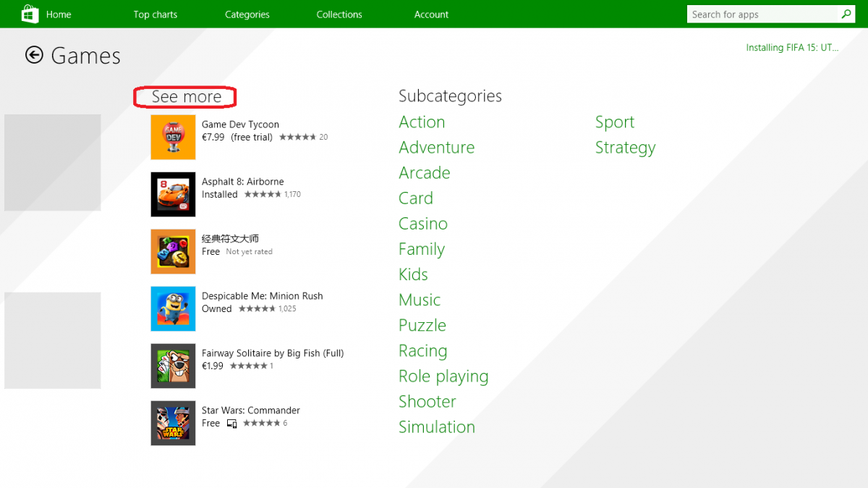Open the Kids subcategory
Viewport: 868px width, 488px height.
pyautogui.click(x=413, y=274)
